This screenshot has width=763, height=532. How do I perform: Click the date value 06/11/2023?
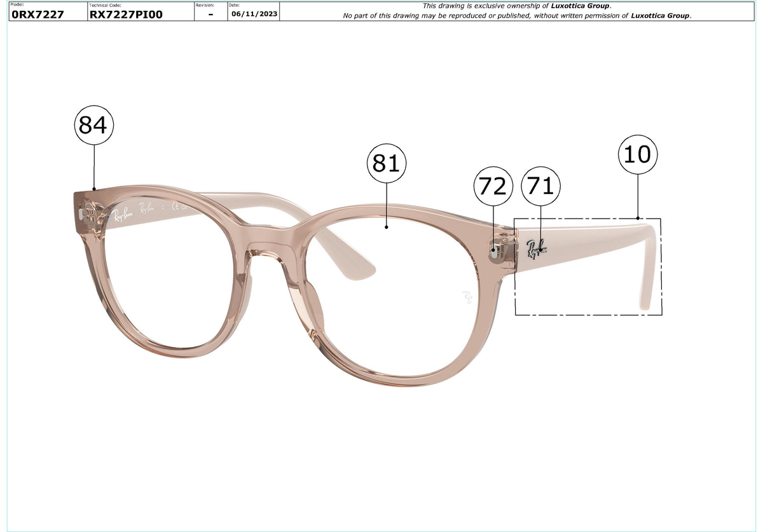coord(254,13)
